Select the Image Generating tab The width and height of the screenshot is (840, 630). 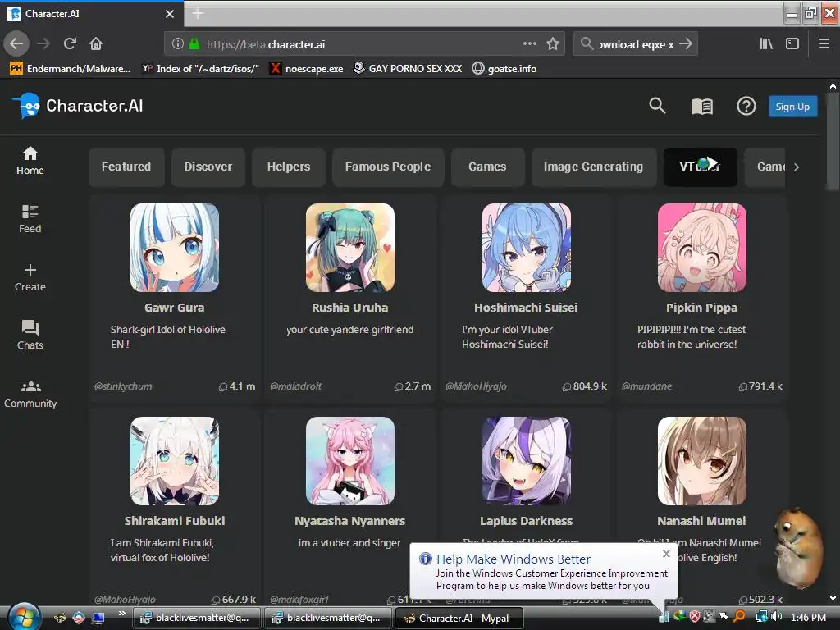point(594,167)
